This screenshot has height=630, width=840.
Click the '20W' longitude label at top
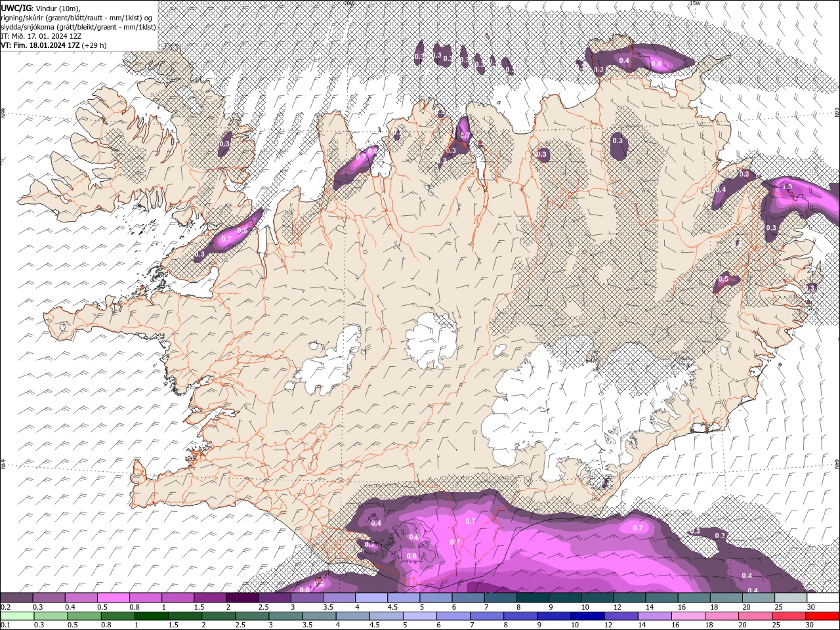click(x=348, y=3)
